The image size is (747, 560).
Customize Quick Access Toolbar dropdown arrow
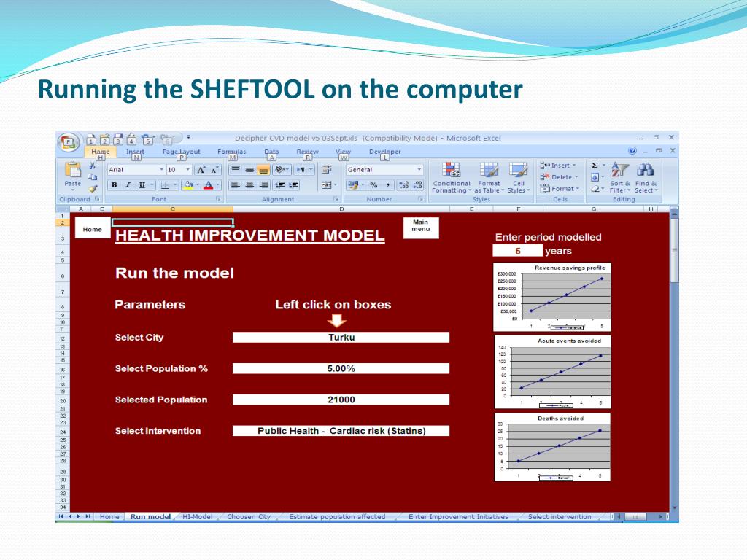[189, 137]
